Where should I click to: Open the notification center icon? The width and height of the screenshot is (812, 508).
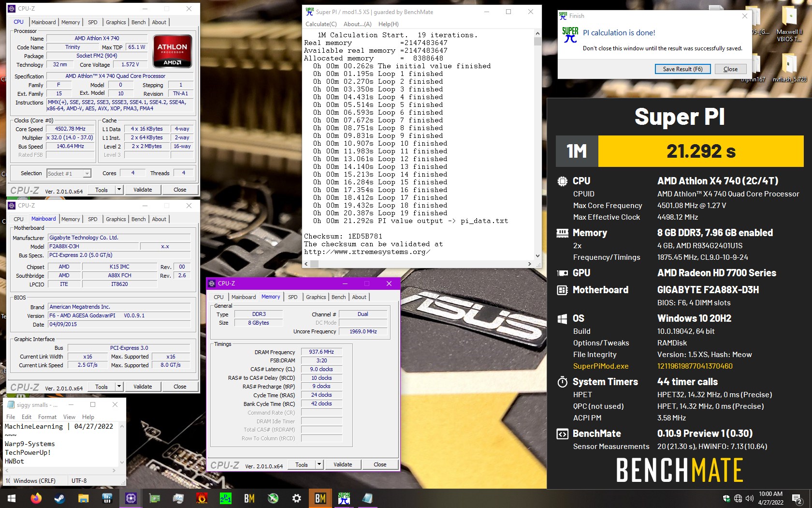[x=797, y=498]
